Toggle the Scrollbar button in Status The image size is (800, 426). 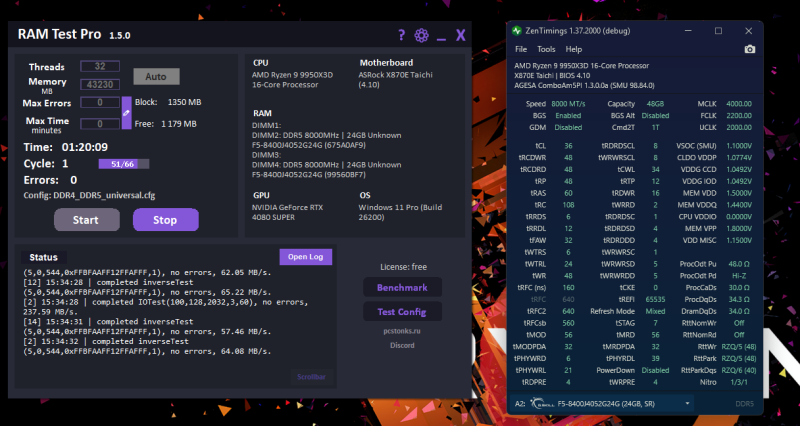(311, 378)
